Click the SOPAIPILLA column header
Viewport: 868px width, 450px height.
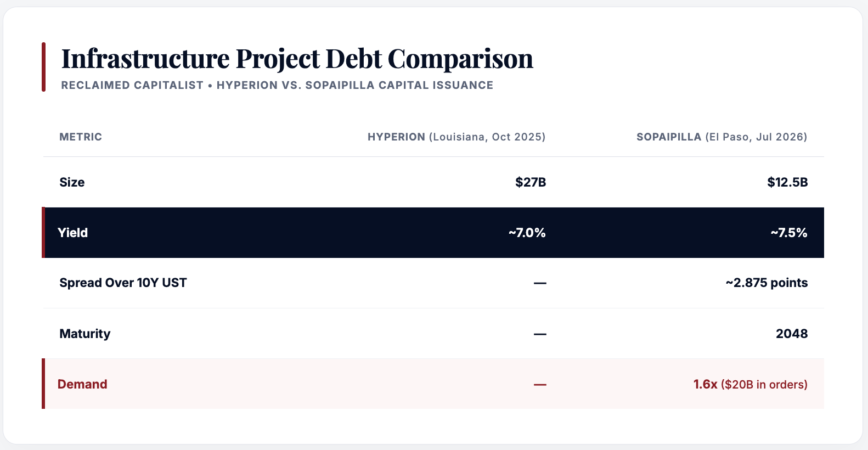[722, 137]
